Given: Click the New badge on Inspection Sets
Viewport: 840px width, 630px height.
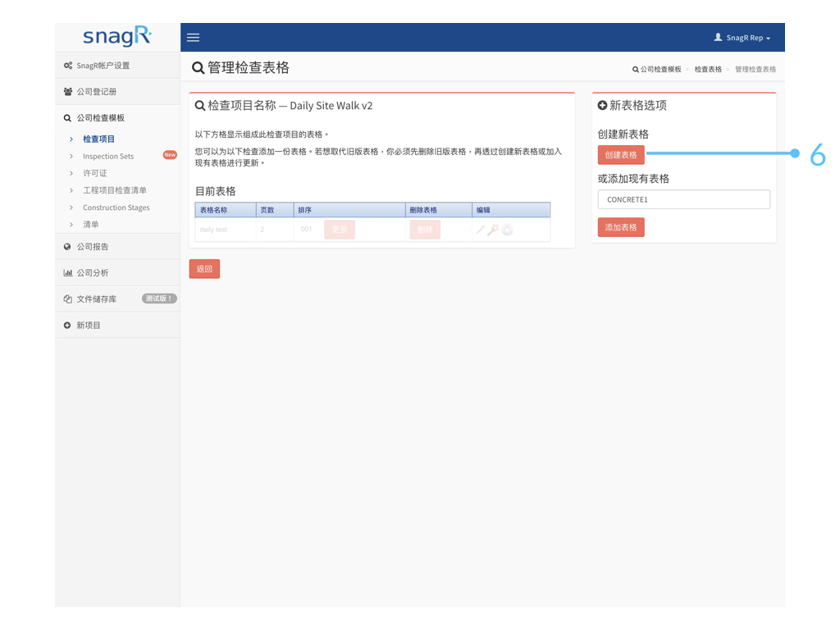Looking at the screenshot, I should (170, 155).
